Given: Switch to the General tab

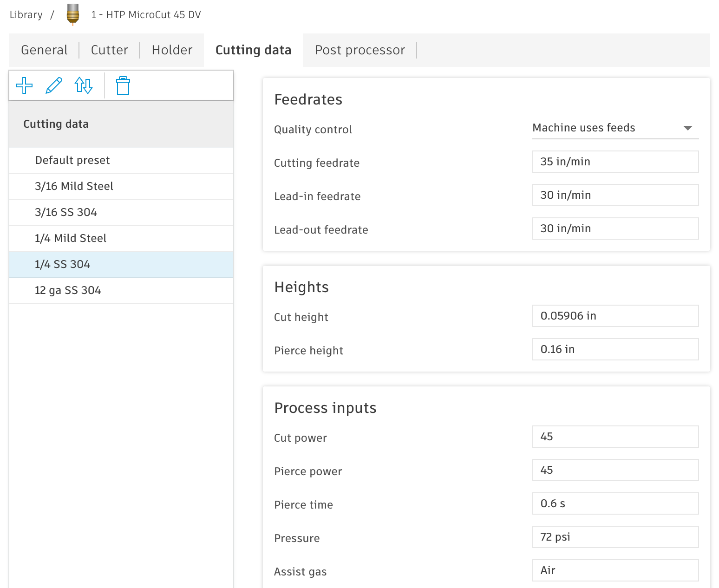Looking at the screenshot, I should (x=44, y=50).
